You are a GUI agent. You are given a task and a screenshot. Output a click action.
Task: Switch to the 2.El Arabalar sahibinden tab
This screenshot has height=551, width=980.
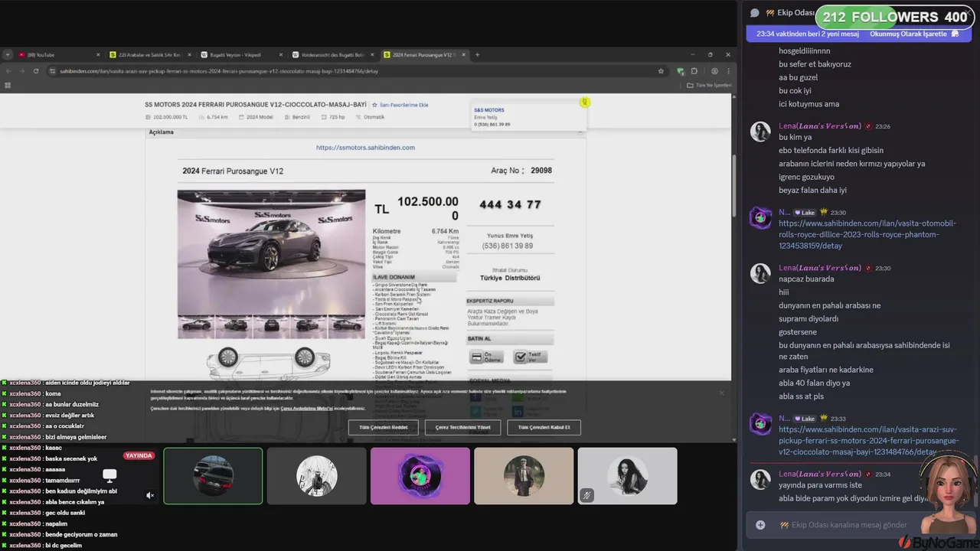coord(149,54)
